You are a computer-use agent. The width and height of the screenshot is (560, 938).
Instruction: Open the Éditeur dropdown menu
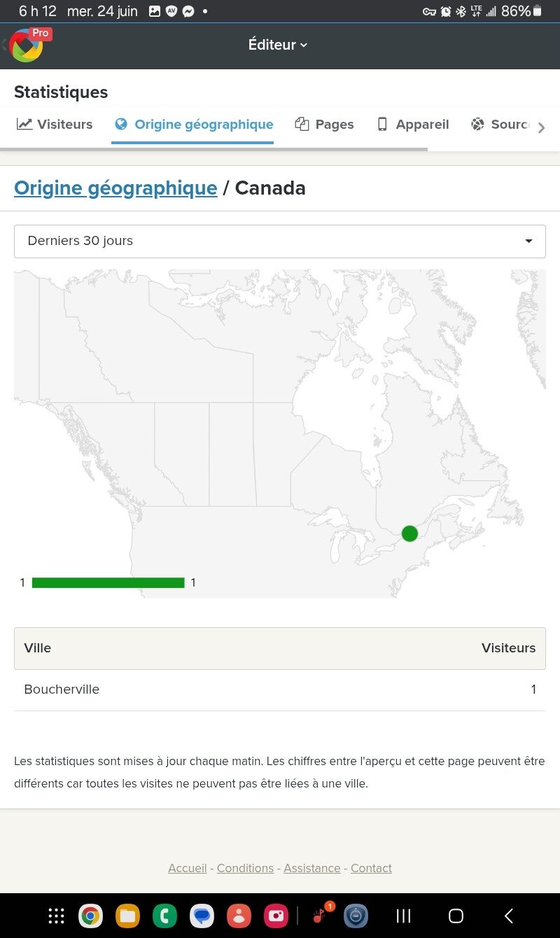[x=278, y=45]
